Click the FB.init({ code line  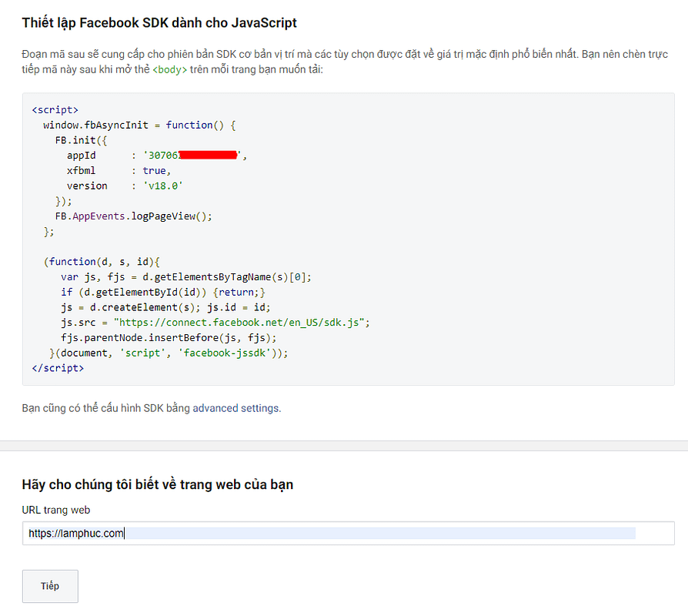tap(81, 140)
